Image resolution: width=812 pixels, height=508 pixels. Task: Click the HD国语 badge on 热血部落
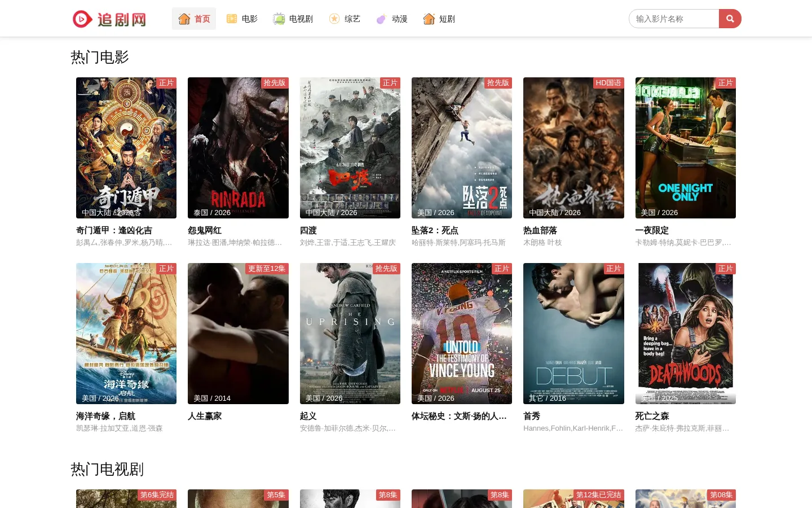coord(608,83)
